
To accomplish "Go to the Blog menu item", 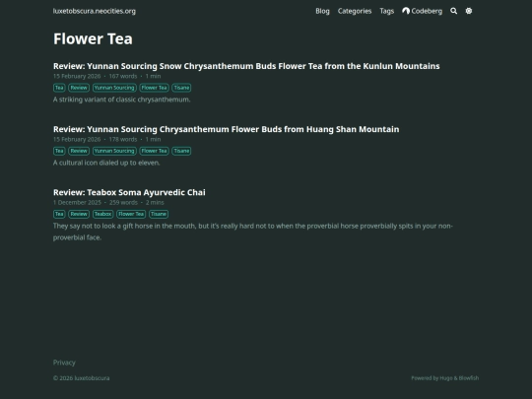I will point(322,11).
